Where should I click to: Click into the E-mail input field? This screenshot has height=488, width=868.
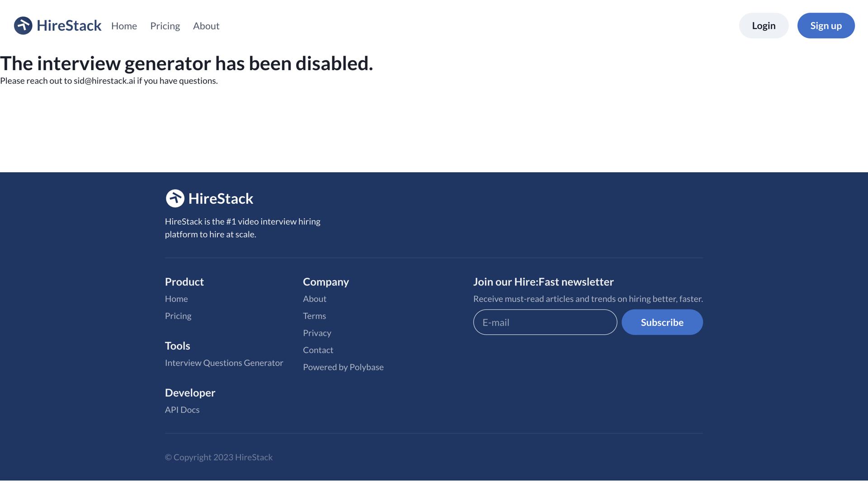point(544,322)
